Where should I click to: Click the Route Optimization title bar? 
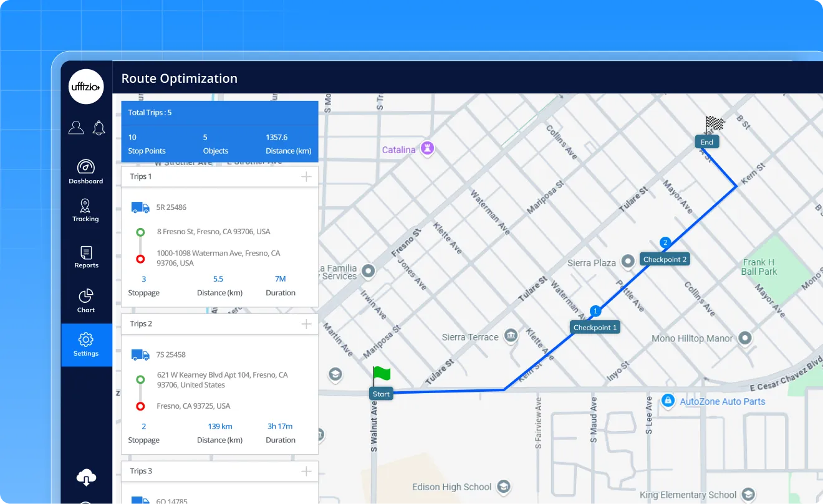(x=180, y=78)
